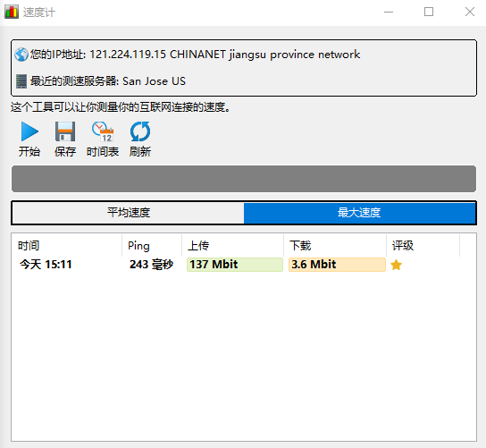
Task: Select the 今天 15:11 result row
Action: pyautogui.click(x=244, y=265)
